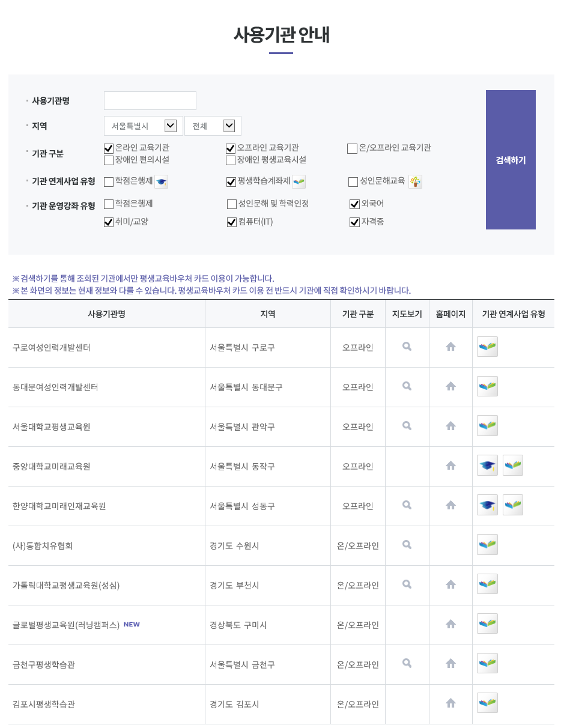The image size is (561, 728).
Task: Uncheck 외국어 course type
Action: click(354, 204)
